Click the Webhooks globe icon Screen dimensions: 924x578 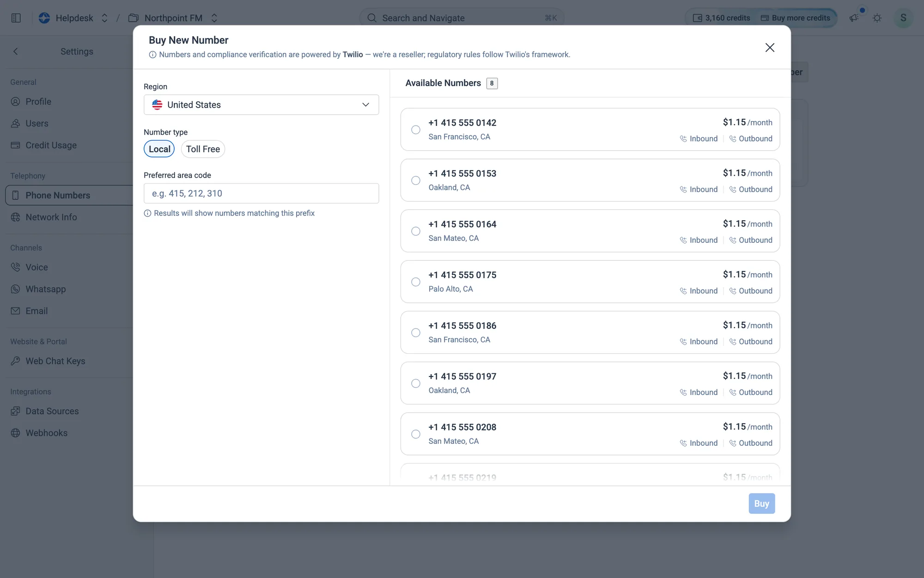(16, 433)
